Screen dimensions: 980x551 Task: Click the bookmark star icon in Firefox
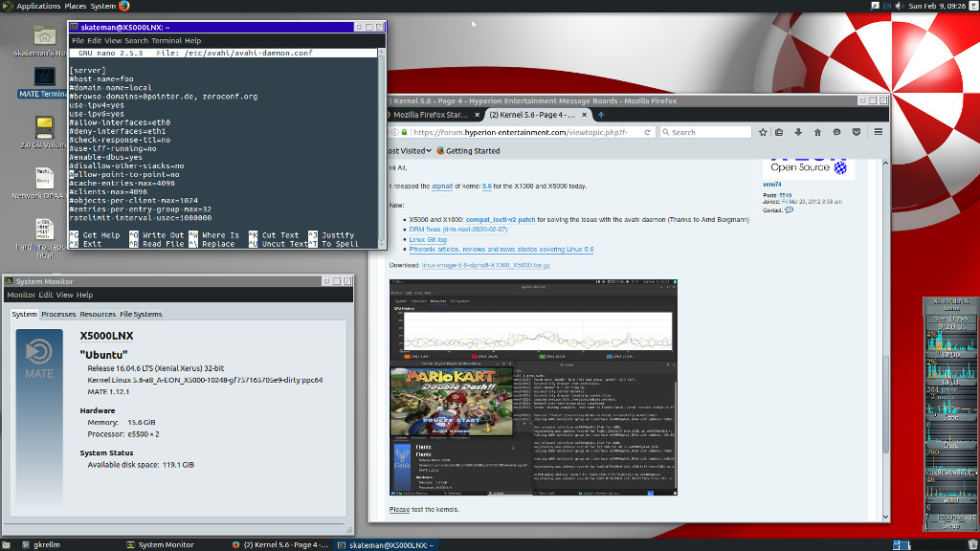coord(763,132)
